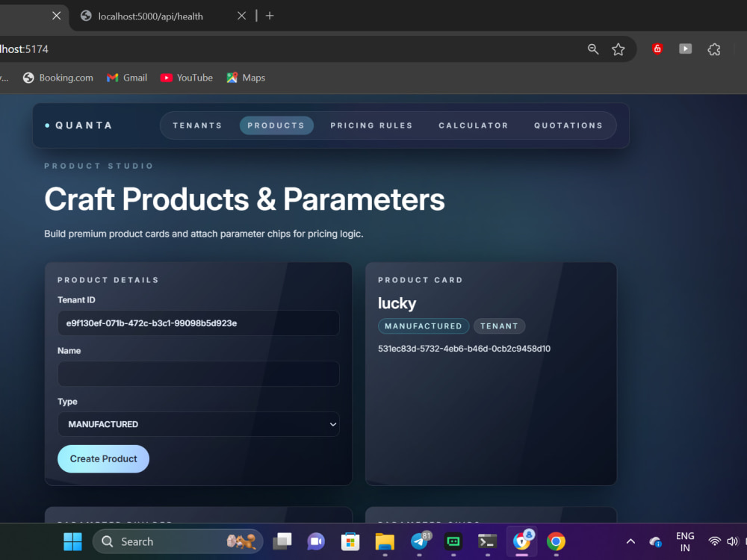Open Task View on the taskbar
Image resolution: width=747 pixels, height=560 pixels.
[282, 541]
